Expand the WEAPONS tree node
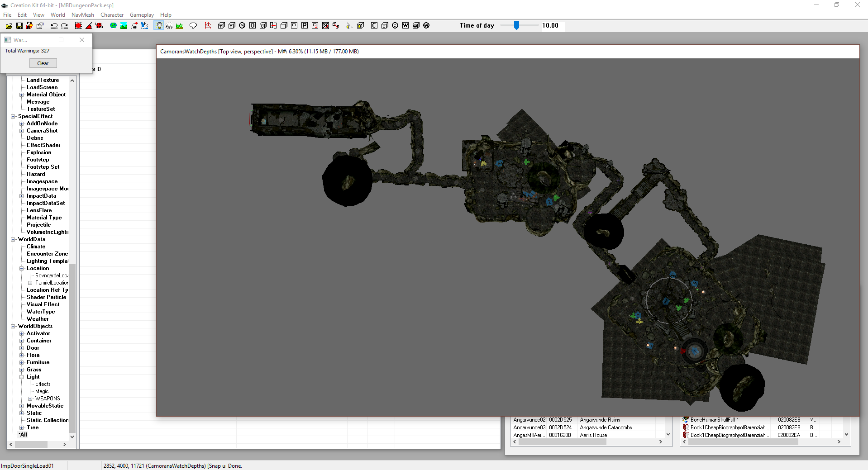 [30, 399]
